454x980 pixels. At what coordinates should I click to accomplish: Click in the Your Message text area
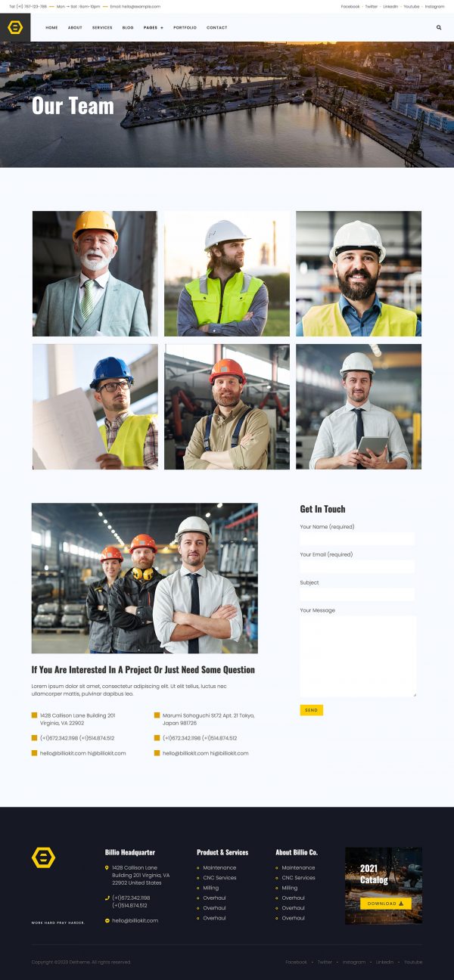click(x=358, y=656)
